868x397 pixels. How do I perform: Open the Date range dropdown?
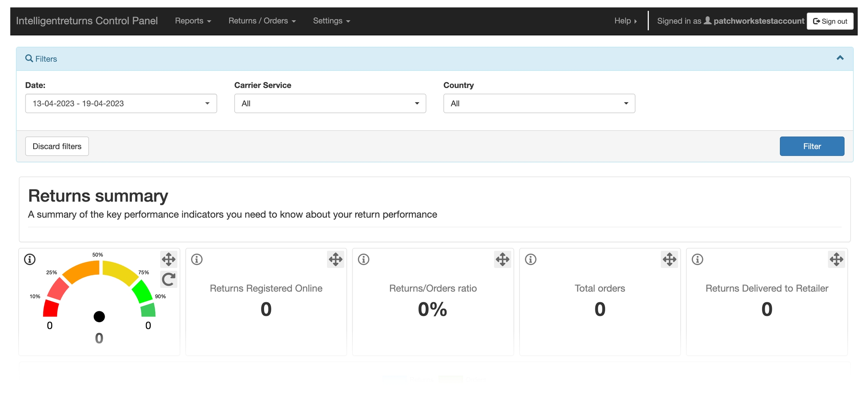coord(121,103)
